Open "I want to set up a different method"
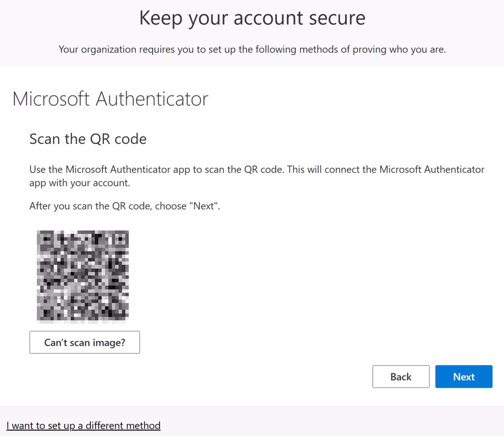504x436 pixels. [83, 425]
